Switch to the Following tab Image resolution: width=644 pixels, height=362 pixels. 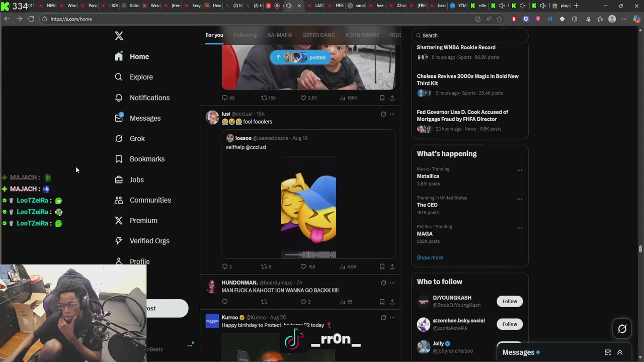245,35
